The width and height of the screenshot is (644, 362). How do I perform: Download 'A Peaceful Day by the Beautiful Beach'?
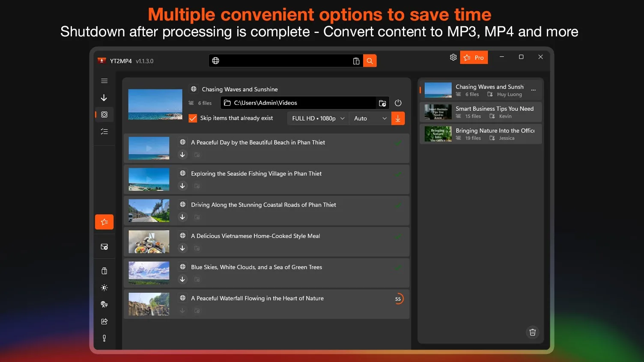(182, 154)
